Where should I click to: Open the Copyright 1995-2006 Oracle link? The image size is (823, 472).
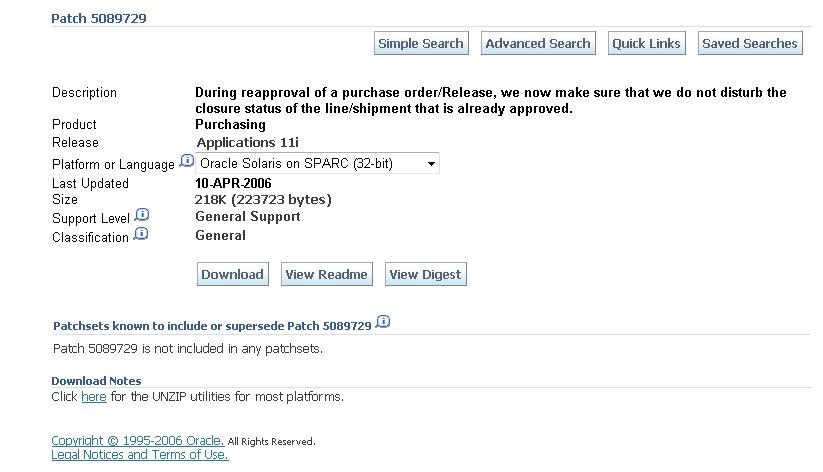coord(138,440)
